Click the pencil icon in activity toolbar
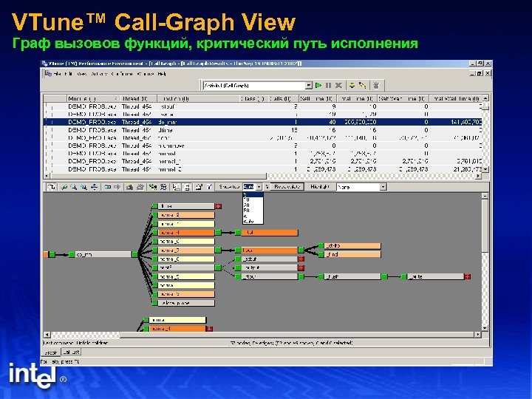Screen dimensions: 532x399 [362, 86]
